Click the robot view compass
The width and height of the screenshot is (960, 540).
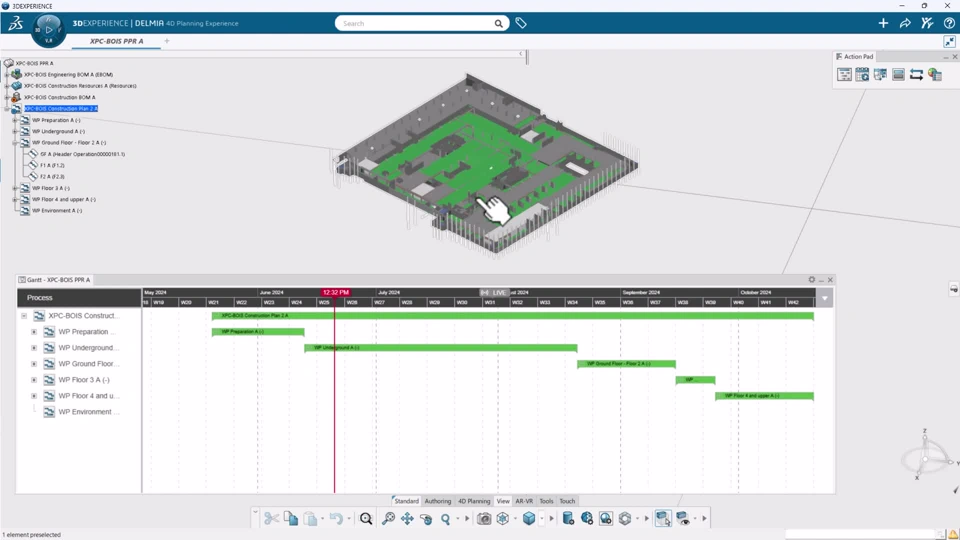coord(926,456)
